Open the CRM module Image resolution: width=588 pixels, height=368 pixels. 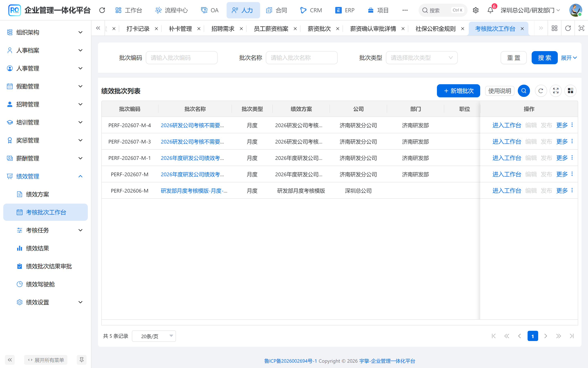click(x=311, y=10)
